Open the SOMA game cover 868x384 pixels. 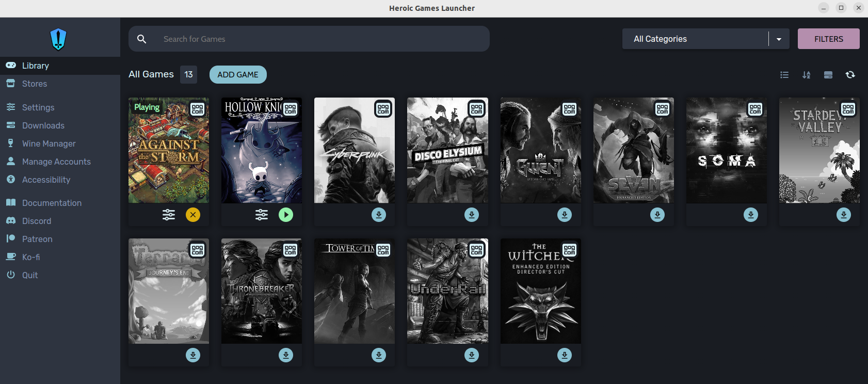click(x=727, y=150)
